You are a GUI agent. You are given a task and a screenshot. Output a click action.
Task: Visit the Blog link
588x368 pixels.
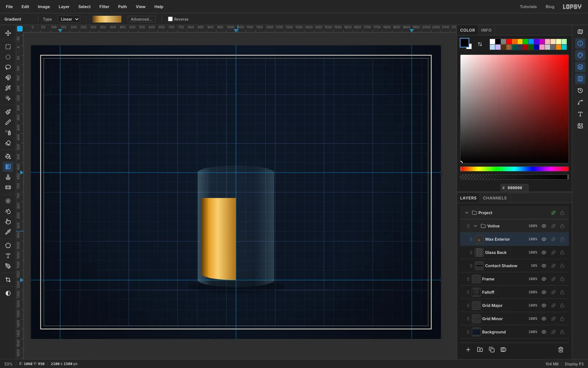point(550,7)
